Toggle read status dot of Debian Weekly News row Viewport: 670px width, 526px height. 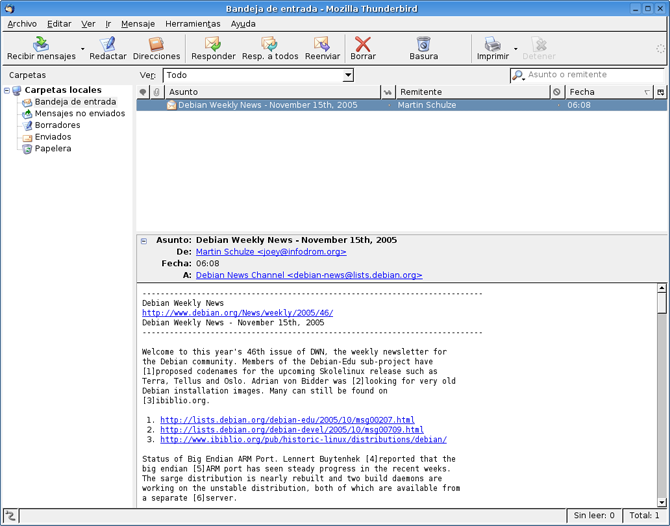(389, 105)
